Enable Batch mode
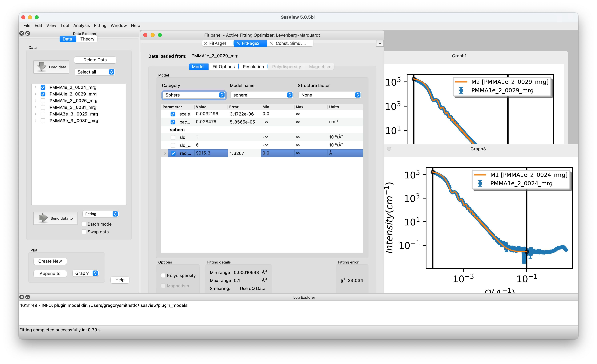Viewport: 597px width, 364px height. click(84, 224)
